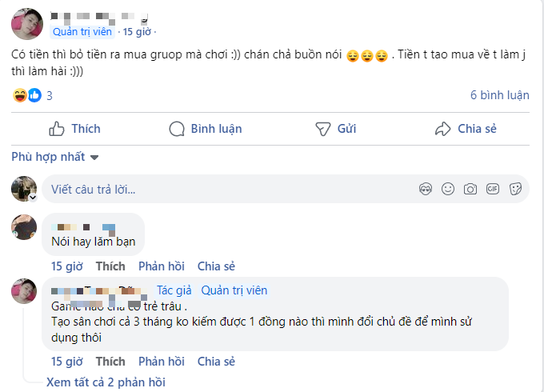This screenshot has height=392, width=544.
Task: Click Chia sẻ under the author's reply
Action: [x=216, y=362]
